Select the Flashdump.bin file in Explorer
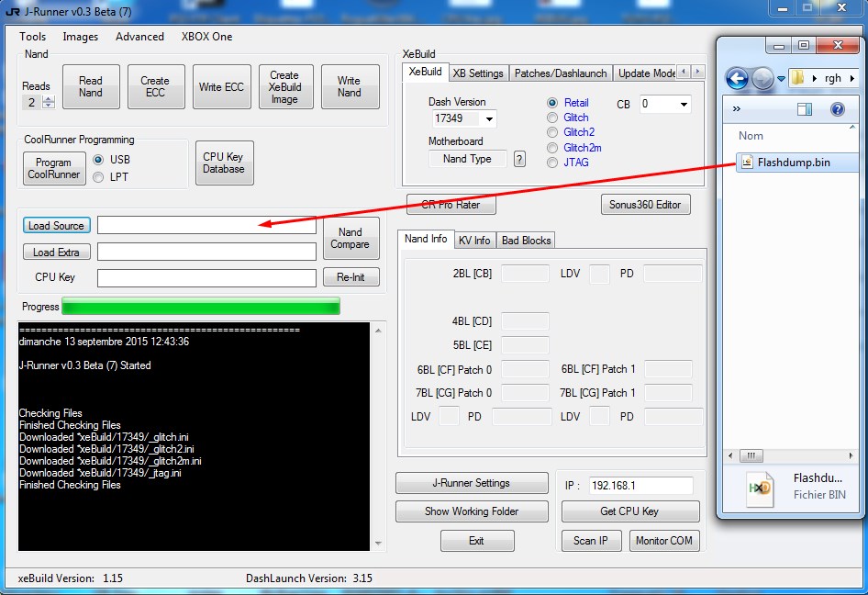 [794, 163]
